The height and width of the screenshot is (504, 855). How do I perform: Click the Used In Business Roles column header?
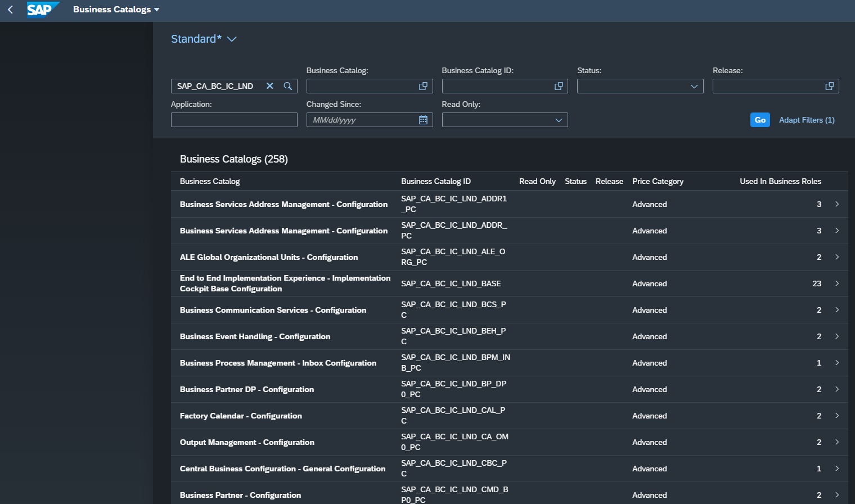(780, 181)
